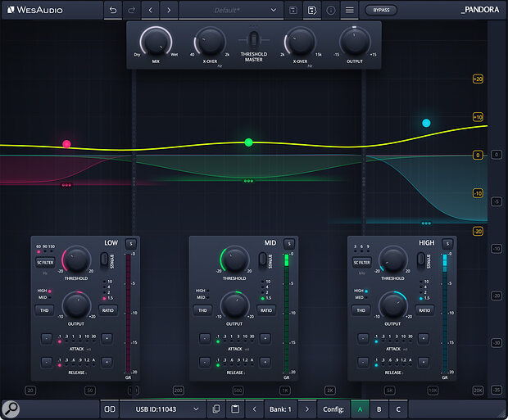Click the save preset as icon

point(312,10)
